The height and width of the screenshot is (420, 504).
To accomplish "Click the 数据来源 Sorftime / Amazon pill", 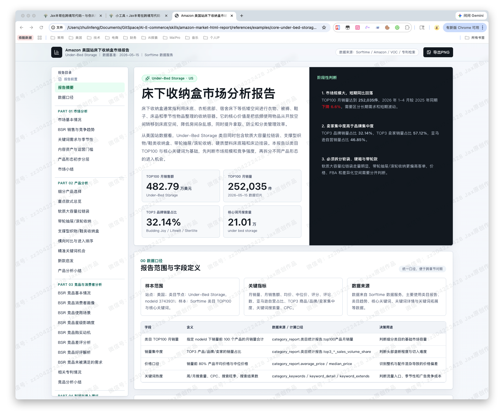I will pos(377,52).
